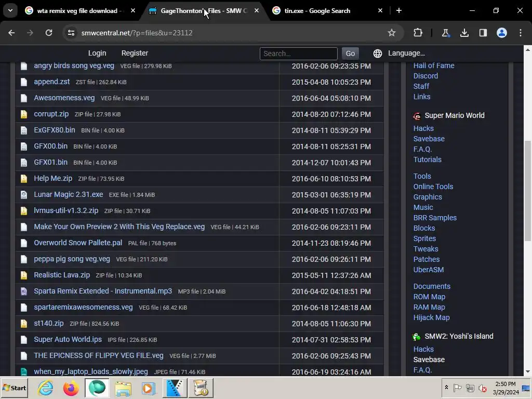Open a new browser tab
This screenshot has width=532, height=399.
click(x=399, y=10)
